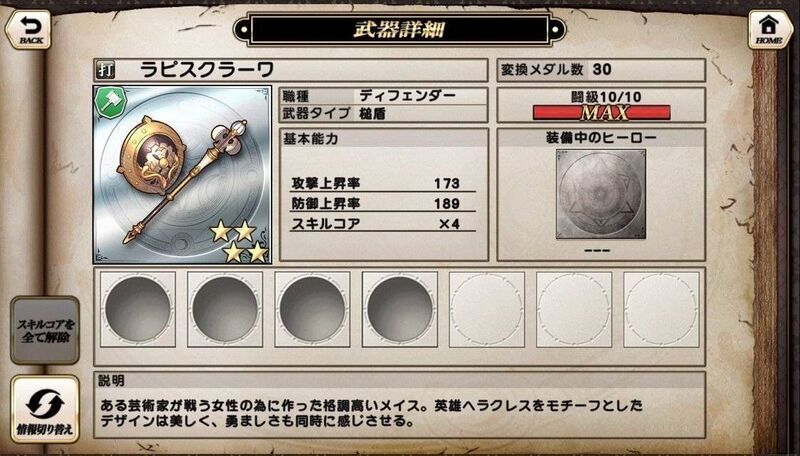Image resolution: width=800 pixels, height=456 pixels.
Task: Tap the four-star rarity stars
Action: tap(239, 241)
